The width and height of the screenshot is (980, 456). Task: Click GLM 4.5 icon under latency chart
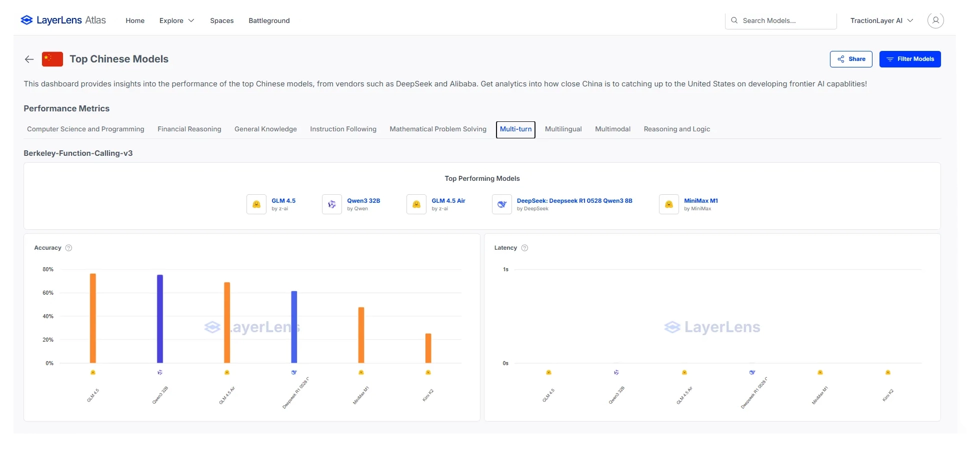(548, 373)
